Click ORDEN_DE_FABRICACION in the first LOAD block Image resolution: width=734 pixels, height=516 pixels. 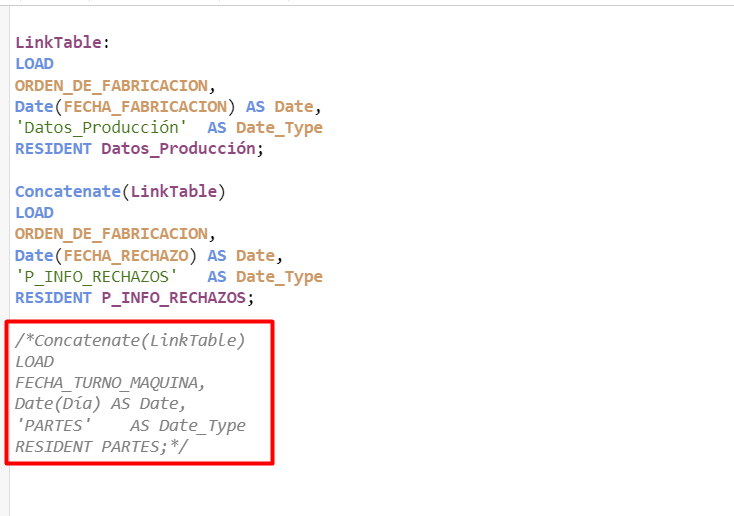[x=111, y=85]
